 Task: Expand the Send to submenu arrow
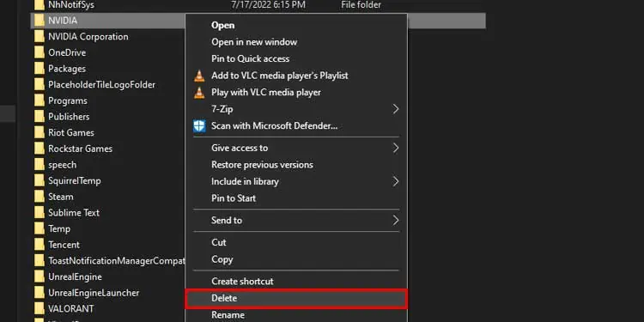pos(396,221)
